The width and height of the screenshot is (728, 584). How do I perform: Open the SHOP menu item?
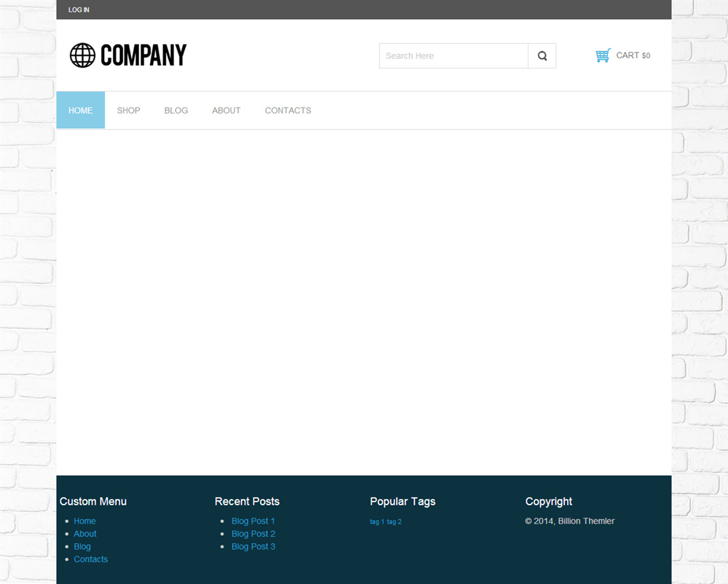pos(129,111)
